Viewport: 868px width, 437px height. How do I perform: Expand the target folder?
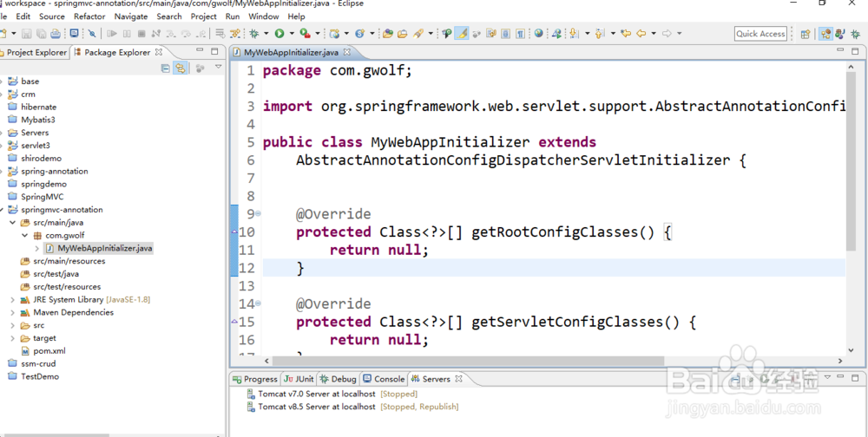(13, 338)
